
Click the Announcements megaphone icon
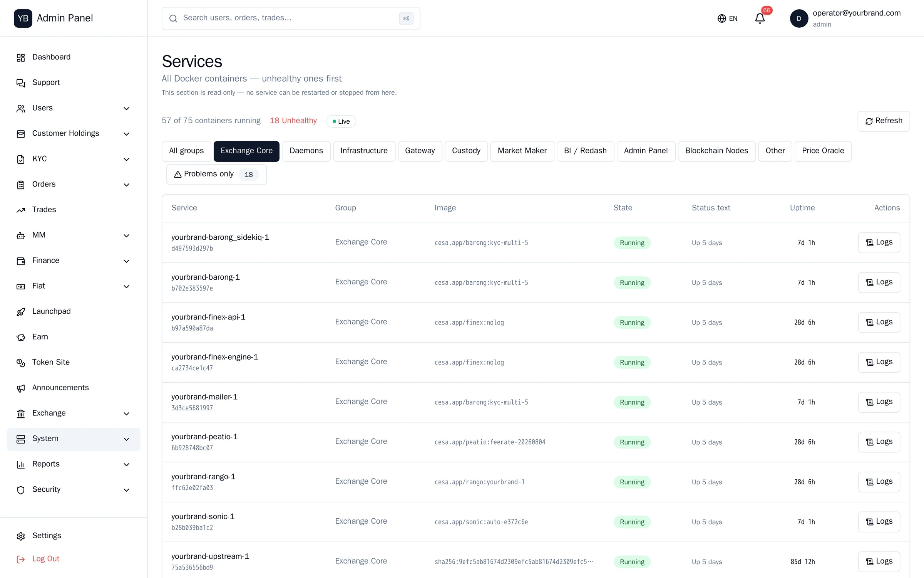pyautogui.click(x=21, y=388)
